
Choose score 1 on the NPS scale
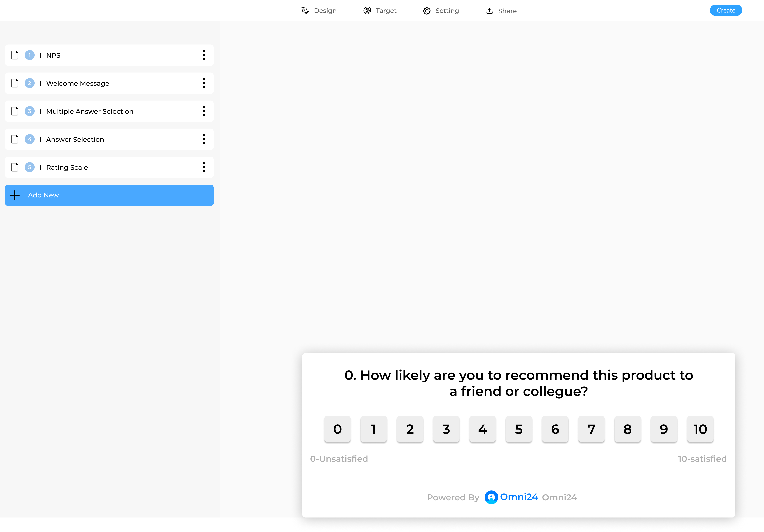[374, 429]
